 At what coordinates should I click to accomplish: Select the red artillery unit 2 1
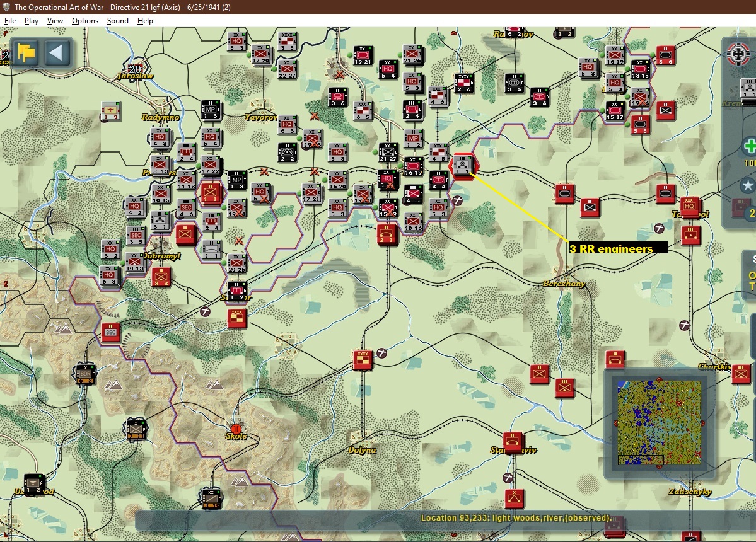tap(387, 234)
